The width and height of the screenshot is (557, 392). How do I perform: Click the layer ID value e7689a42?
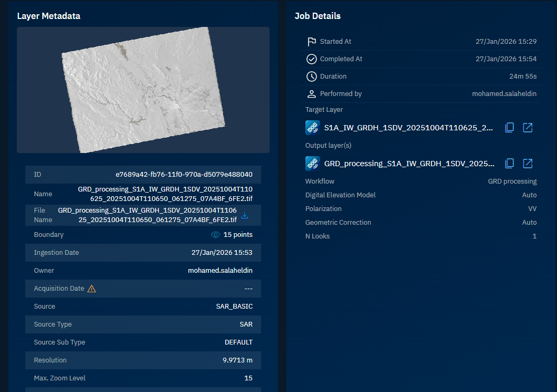(184, 175)
